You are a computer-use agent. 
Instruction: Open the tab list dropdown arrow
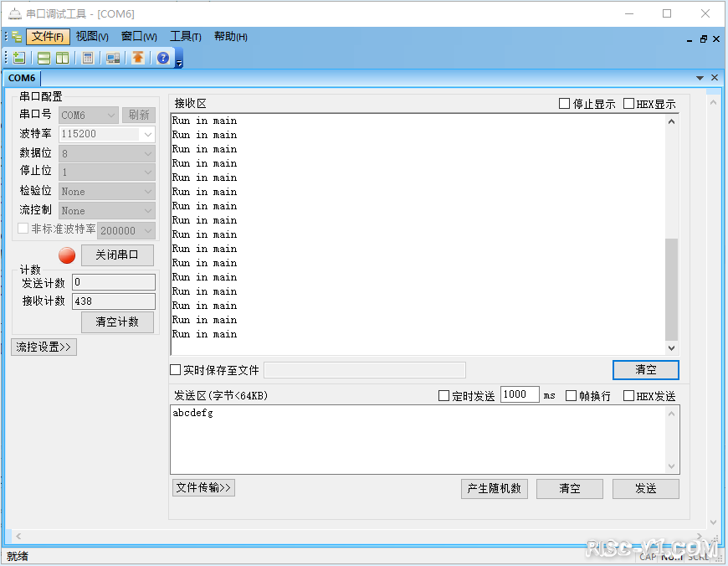(x=700, y=78)
